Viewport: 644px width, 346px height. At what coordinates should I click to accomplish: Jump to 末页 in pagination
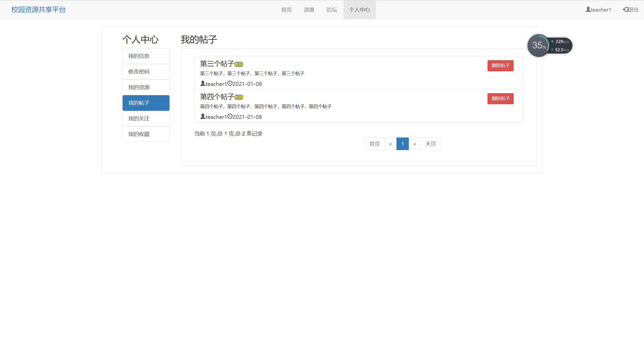pyautogui.click(x=430, y=144)
